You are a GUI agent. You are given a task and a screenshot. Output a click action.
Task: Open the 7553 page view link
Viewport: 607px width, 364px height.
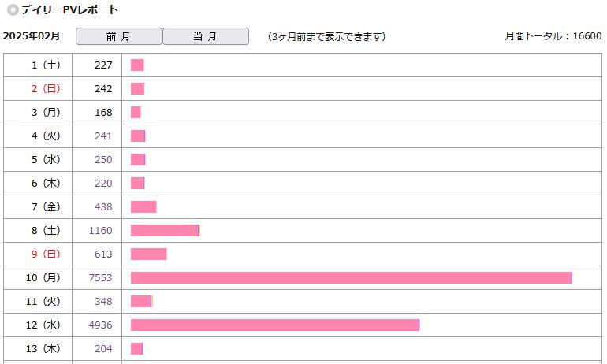[101, 278]
